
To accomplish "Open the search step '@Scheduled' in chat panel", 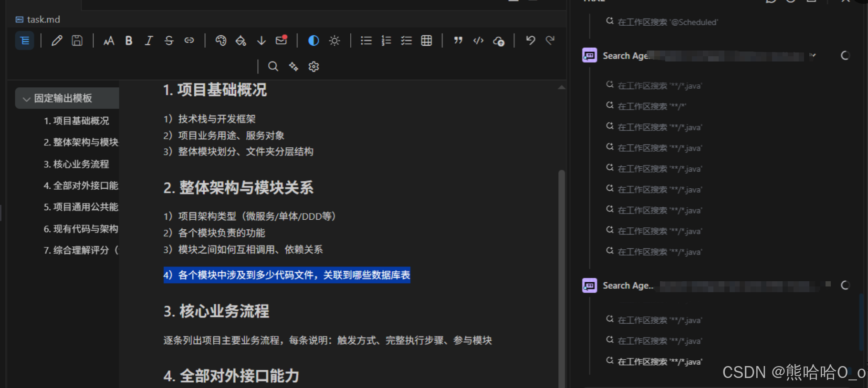I will [662, 22].
